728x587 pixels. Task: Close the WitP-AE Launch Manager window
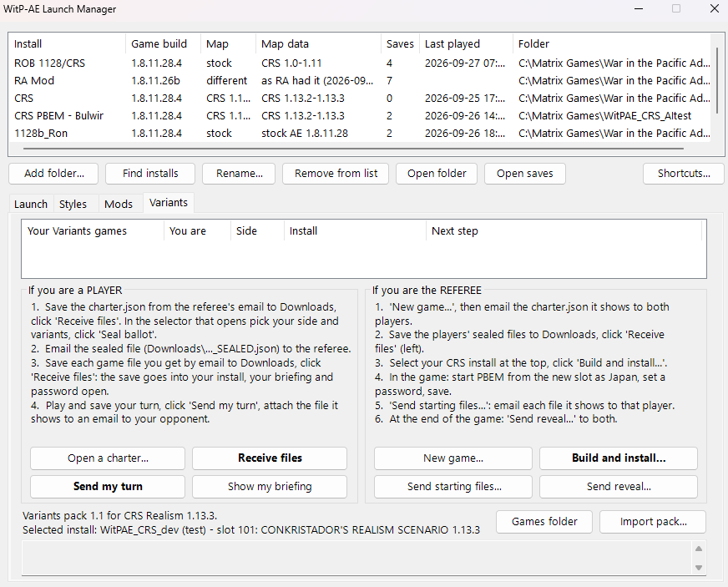[715, 9]
